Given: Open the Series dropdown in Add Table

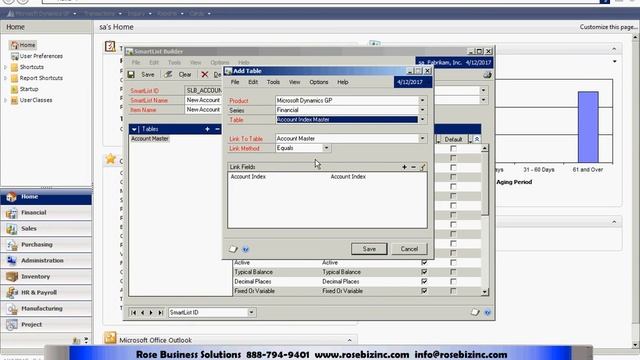Looking at the screenshot, I should 422,110.
